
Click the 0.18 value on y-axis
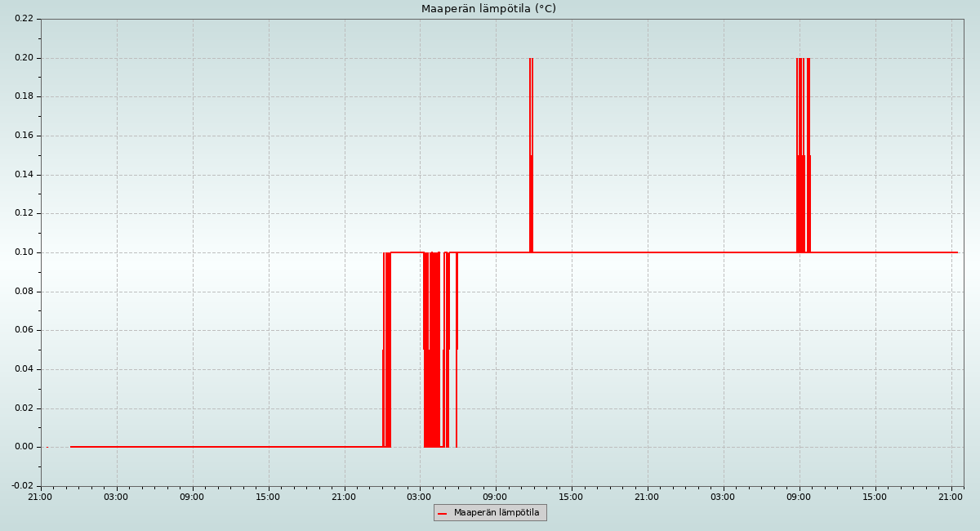pyautogui.click(x=24, y=96)
